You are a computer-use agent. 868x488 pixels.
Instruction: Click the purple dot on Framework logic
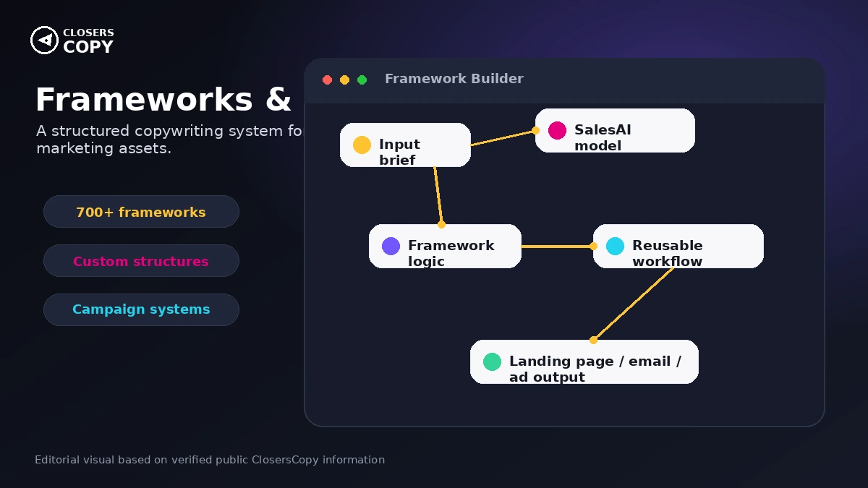(x=391, y=246)
